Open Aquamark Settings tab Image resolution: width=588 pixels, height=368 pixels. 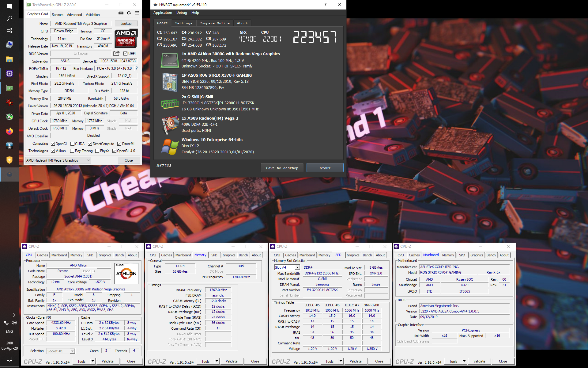183,23
